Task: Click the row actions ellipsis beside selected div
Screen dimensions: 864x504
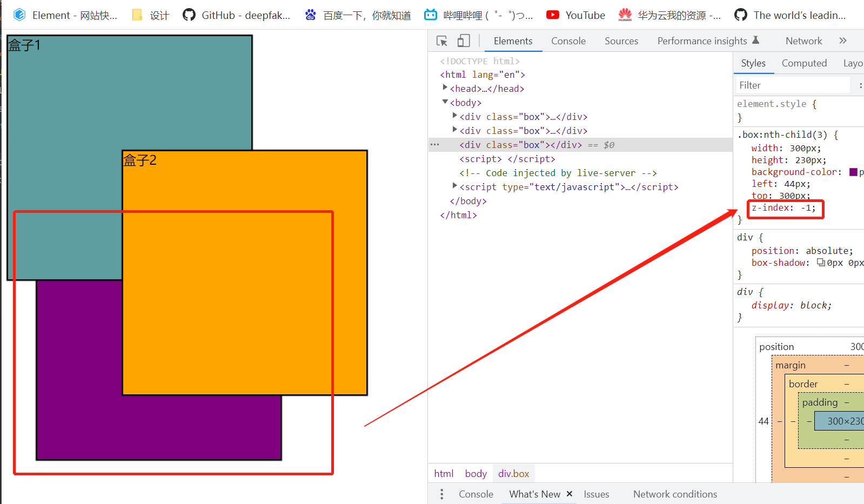Action: (x=435, y=145)
